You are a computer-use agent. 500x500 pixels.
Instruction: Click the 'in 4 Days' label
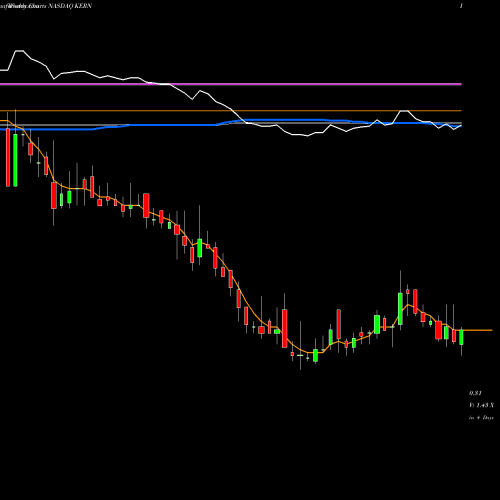pyautogui.click(x=481, y=418)
